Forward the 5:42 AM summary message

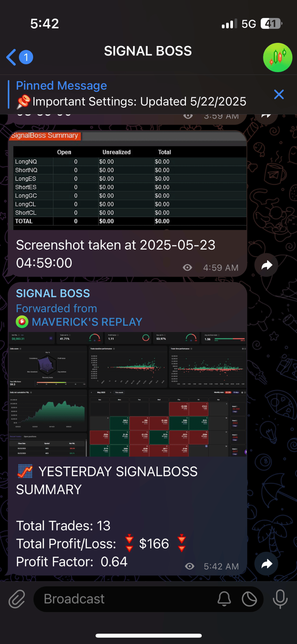coord(266,564)
